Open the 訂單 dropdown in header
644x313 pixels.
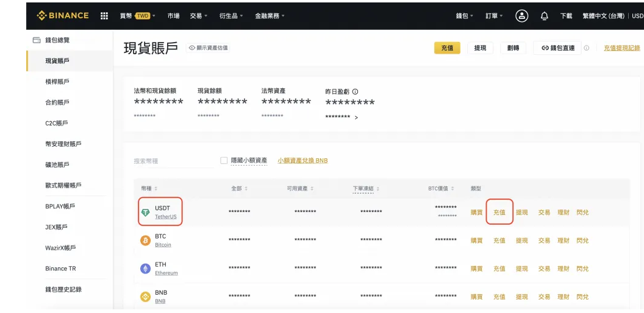(494, 16)
